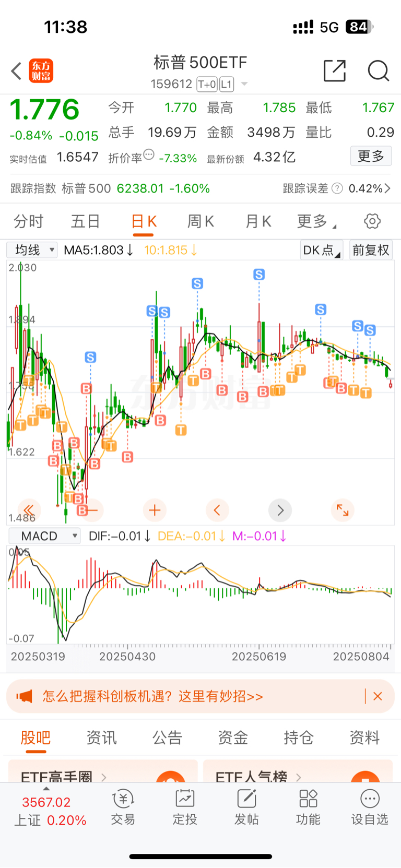Tap the DIF:-0.01 value
The image size is (401, 868).
(x=120, y=536)
